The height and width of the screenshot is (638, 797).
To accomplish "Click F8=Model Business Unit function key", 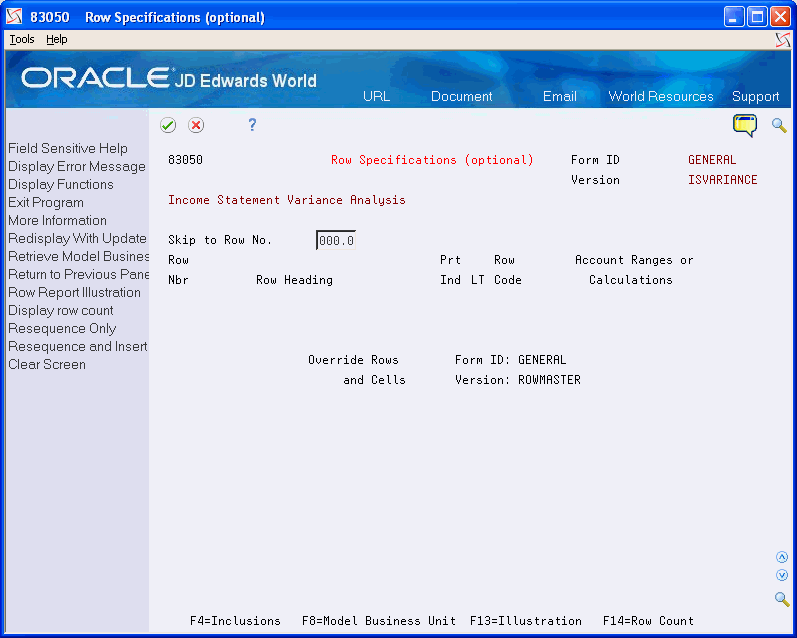I will [379, 621].
